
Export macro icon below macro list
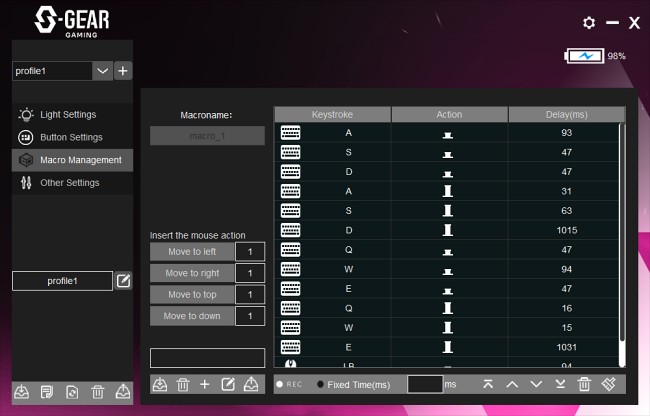point(251,385)
